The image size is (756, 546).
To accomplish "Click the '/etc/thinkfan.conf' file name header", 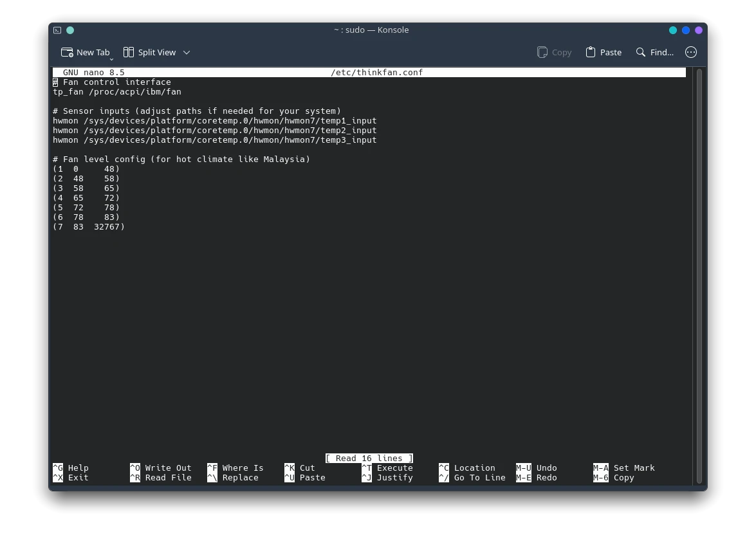I will tap(376, 72).
